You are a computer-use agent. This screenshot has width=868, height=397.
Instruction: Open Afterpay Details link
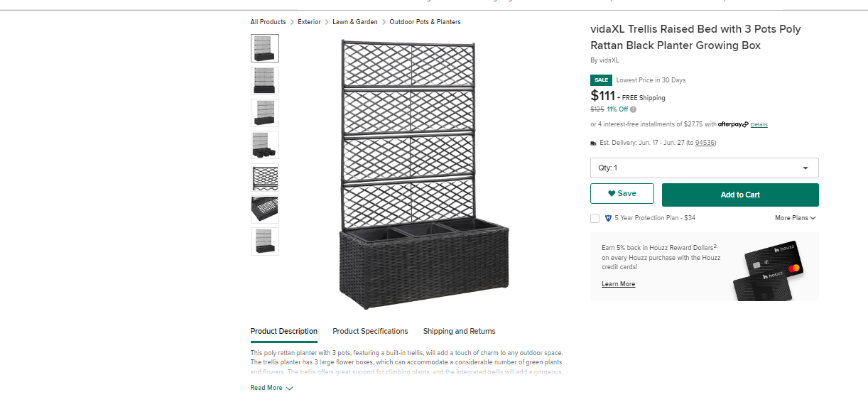pos(759,125)
